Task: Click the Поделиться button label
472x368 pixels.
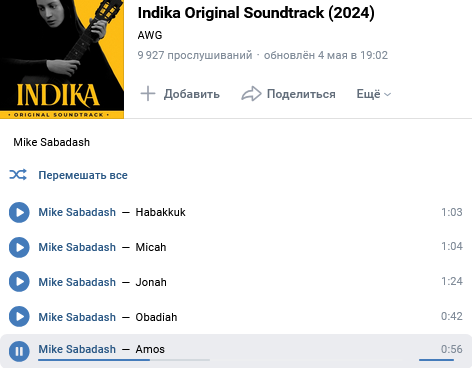Action: pyautogui.click(x=301, y=94)
